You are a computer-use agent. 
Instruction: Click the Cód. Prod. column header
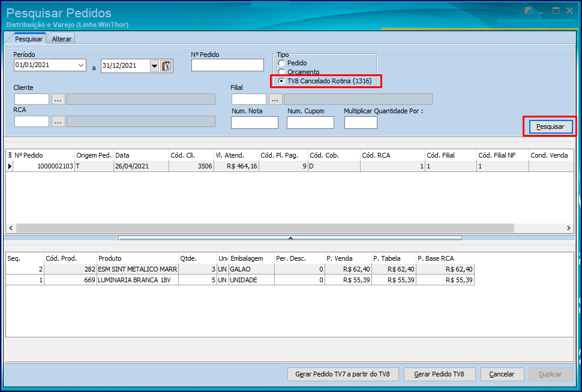click(70, 258)
